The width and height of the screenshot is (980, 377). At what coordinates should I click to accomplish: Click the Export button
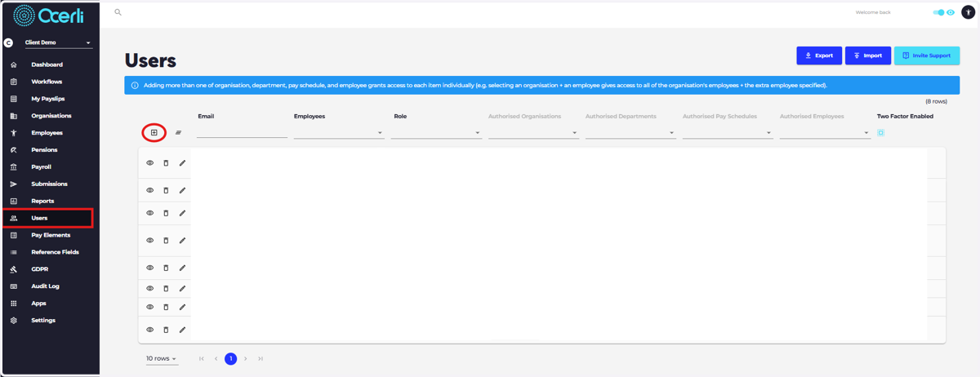[819, 55]
